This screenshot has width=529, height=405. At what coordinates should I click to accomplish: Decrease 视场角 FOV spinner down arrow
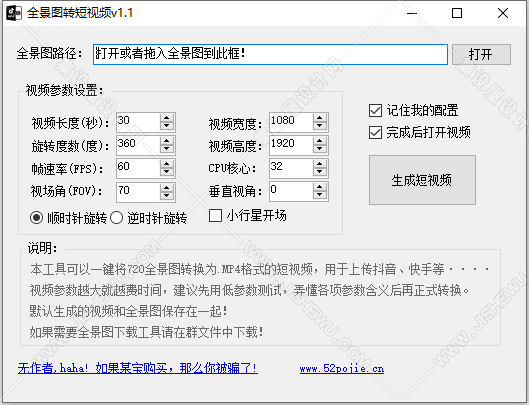(167, 195)
